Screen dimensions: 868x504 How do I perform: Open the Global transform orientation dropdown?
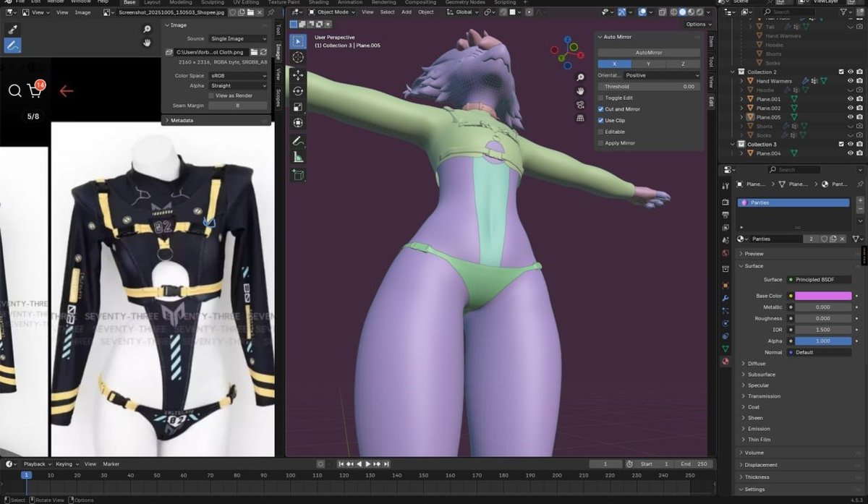point(464,12)
